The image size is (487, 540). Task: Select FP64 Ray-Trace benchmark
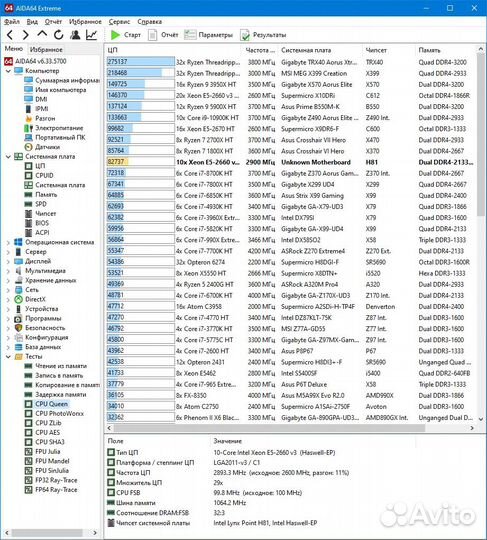coord(51,490)
